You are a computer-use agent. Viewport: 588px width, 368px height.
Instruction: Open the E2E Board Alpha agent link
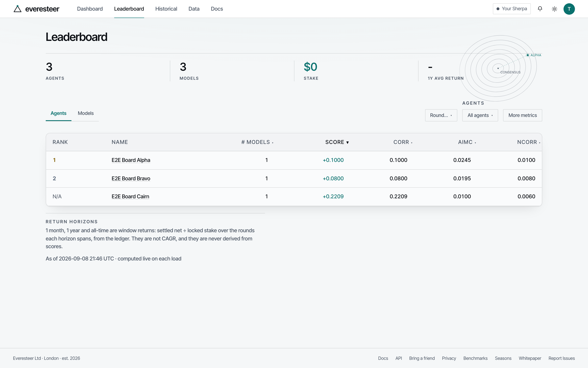[131, 160]
